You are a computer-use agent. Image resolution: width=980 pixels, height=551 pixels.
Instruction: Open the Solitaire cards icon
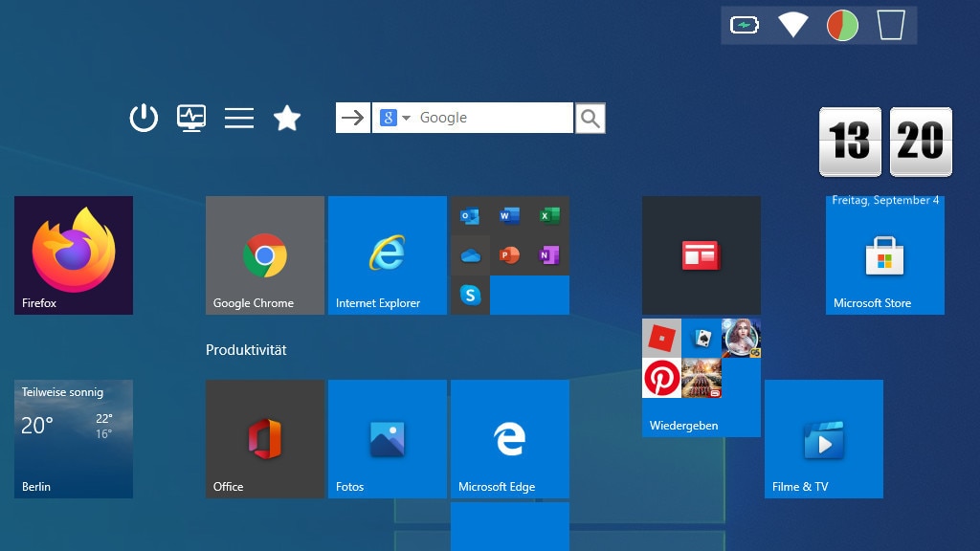click(x=702, y=338)
